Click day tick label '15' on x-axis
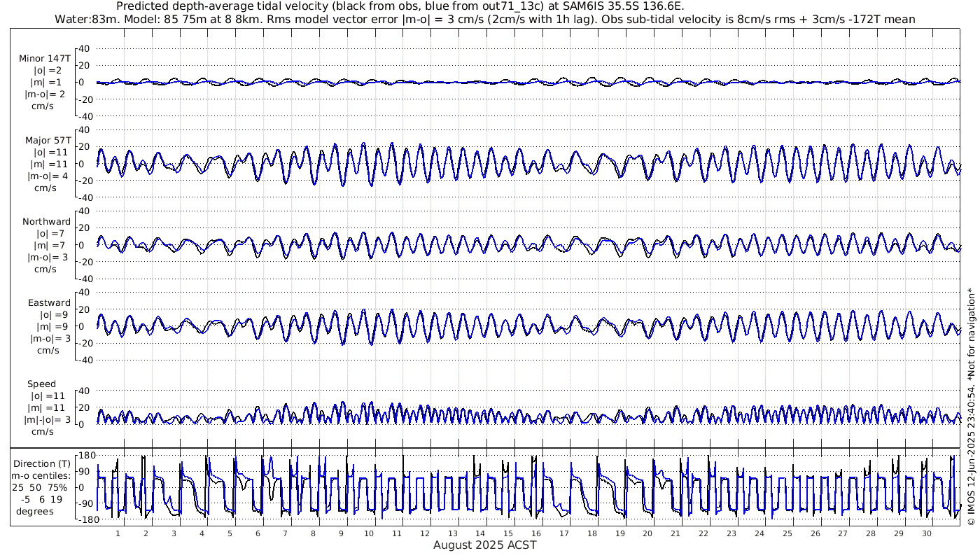980x560 pixels. (x=508, y=533)
